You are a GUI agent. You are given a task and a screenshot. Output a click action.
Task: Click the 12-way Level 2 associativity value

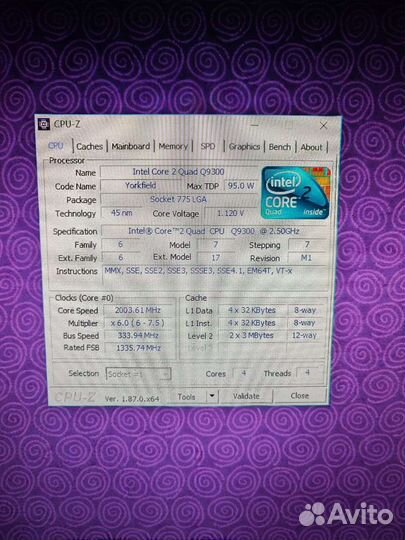pos(304,335)
